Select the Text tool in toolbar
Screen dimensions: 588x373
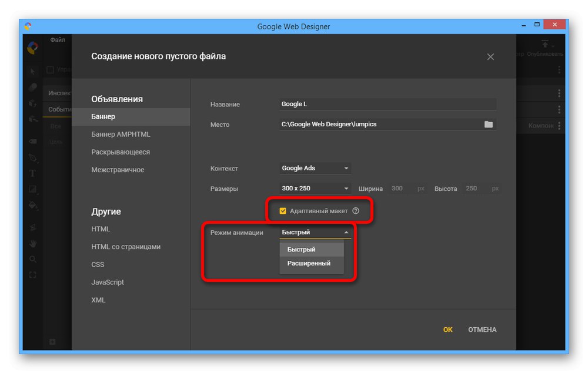coord(33,173)
